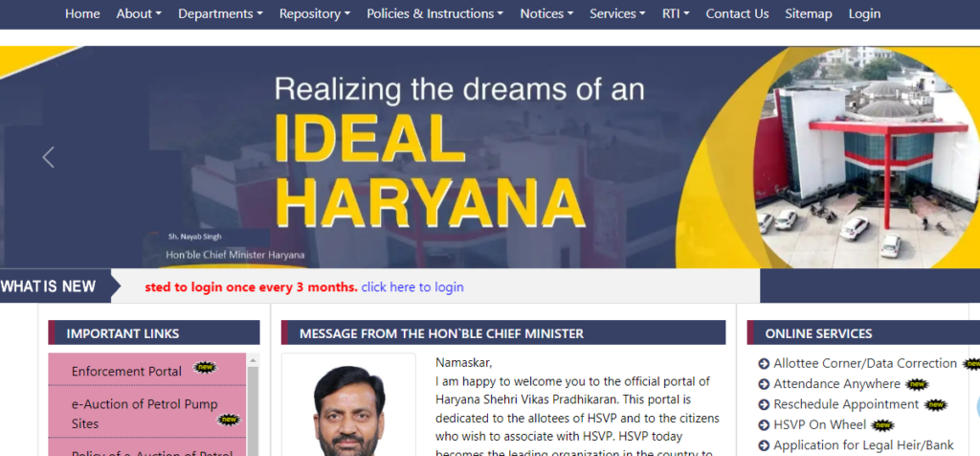Click the new badge next to Enforcement Portal

(x=205, y=367)
